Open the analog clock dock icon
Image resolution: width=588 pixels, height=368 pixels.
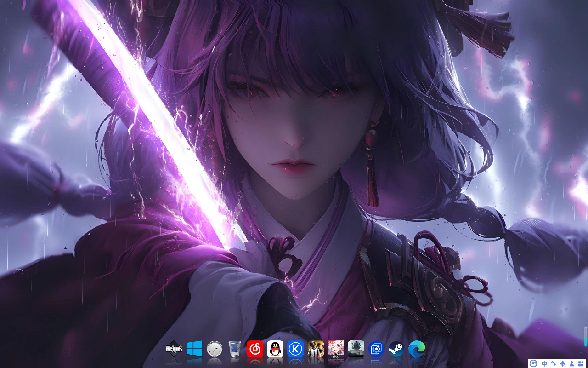click(215, 349)
